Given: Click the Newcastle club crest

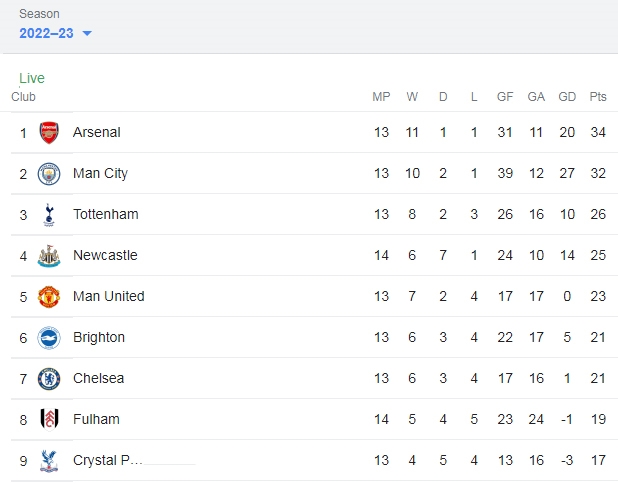Looking at the screenshot, I should coord(49,256).
